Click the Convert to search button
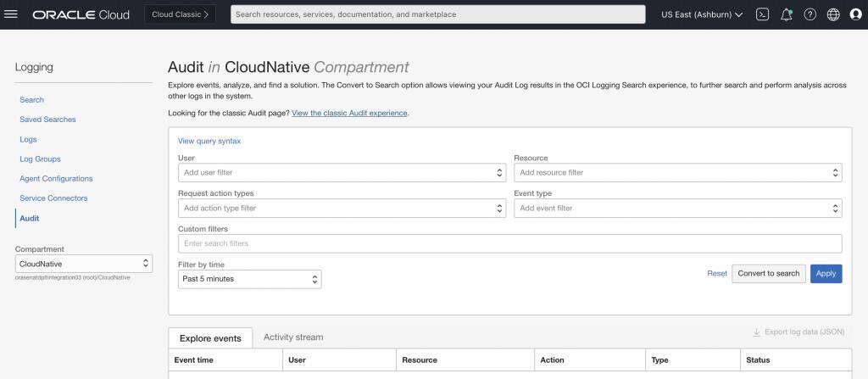 [x=769, y=273]
